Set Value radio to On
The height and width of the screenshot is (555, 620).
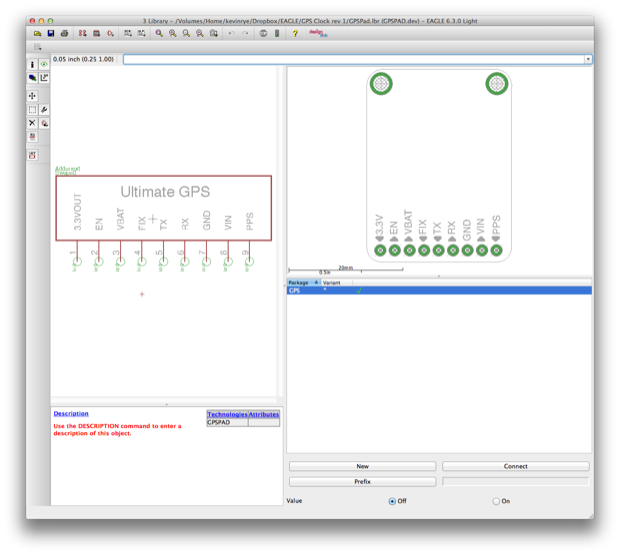point(496,501)
